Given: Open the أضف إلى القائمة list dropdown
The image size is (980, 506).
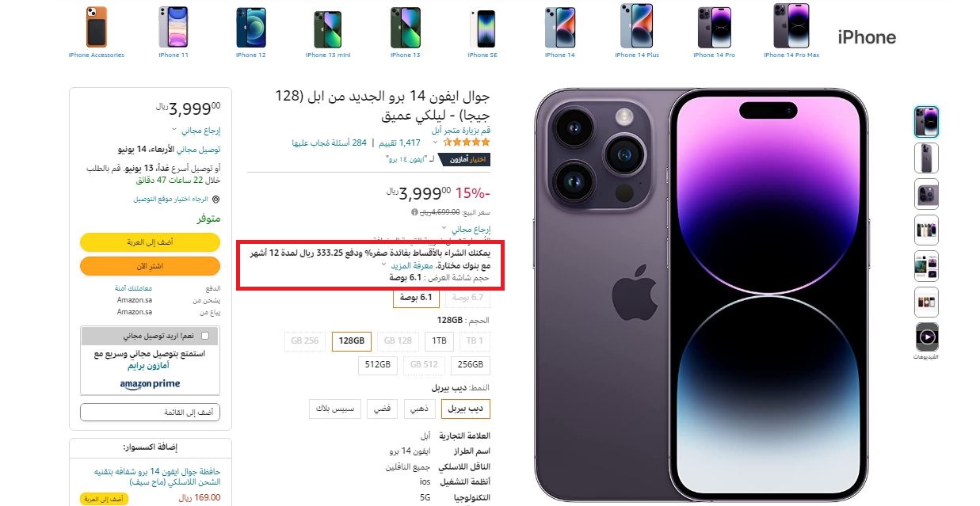Looking at the screenshot, I should click(x=150, y=413).
